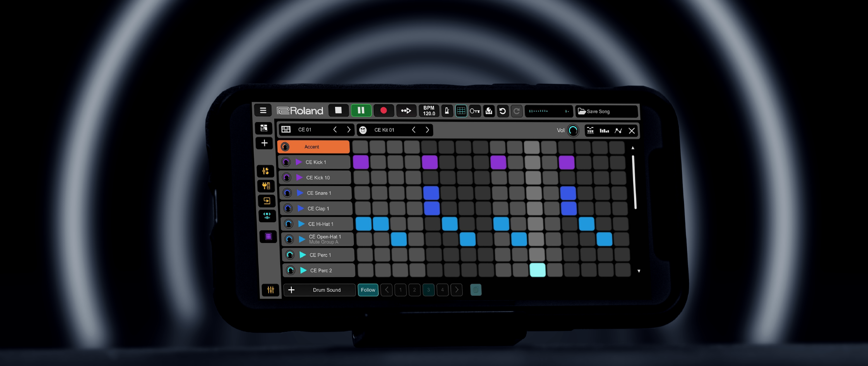This screenshot has height=366, width=868.
Task: Toggle the Follow button
Action: (x=368, y=290)
